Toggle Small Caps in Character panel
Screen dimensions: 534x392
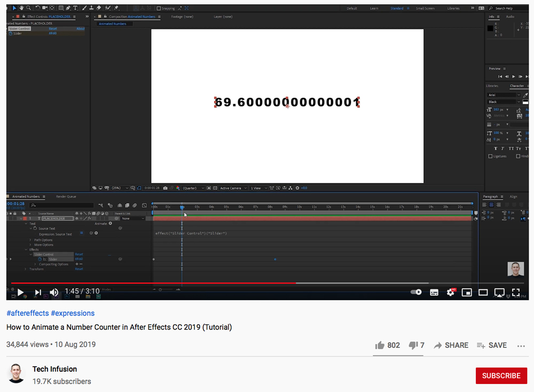pos(519,148)
